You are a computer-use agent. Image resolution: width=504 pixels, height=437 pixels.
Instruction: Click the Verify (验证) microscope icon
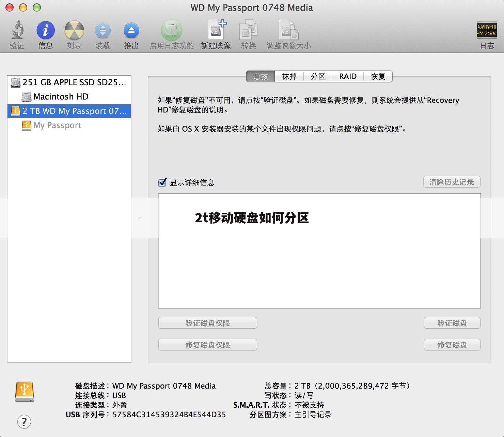coord(17,31)
